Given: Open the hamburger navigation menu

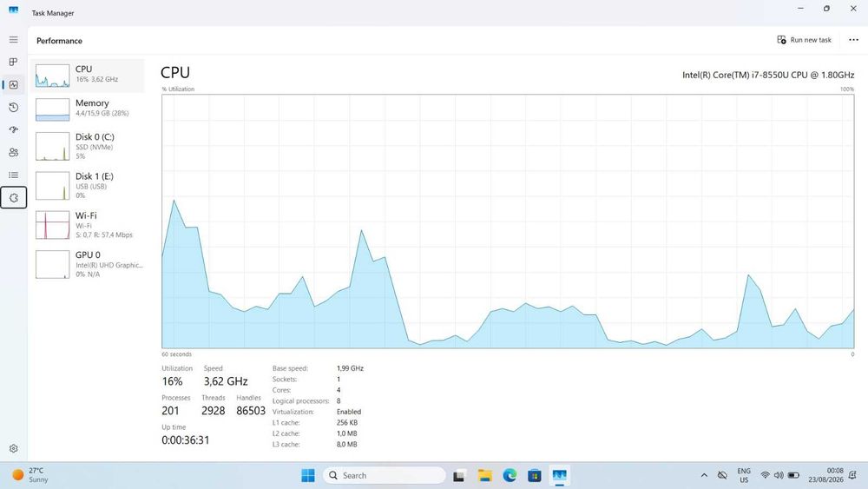Looking at the screenshot, I should pos(13,40).
